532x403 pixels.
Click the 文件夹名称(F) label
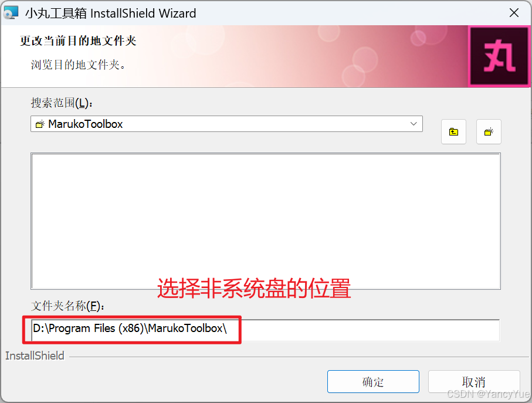67,306
